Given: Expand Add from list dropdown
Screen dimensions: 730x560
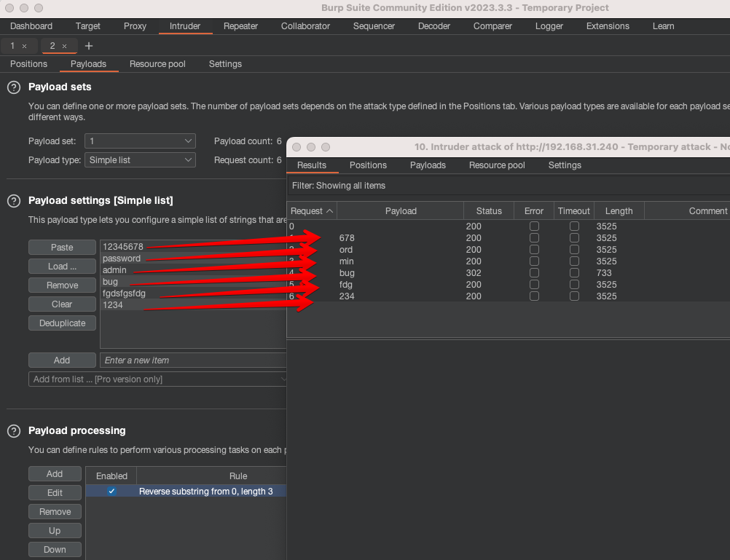Looking at the screenshot, I should tap(157, 379).
